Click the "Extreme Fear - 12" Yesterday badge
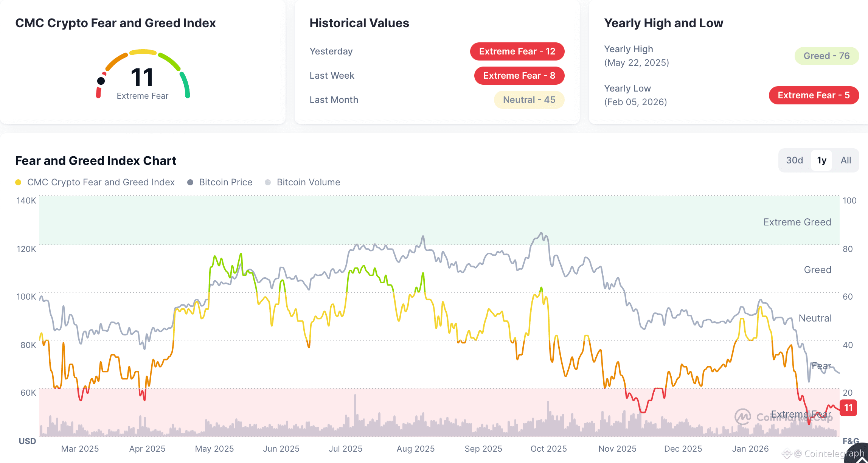The image size is (868, 463). pos(517,51)
